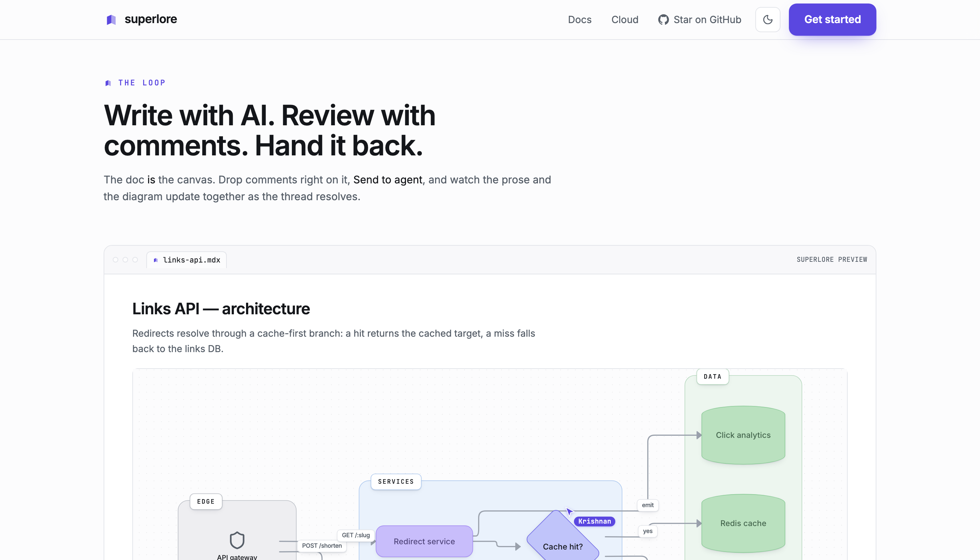Open the Cloud nav link
The height and width of the screenshot is (560, 980).
coord(625,20)
